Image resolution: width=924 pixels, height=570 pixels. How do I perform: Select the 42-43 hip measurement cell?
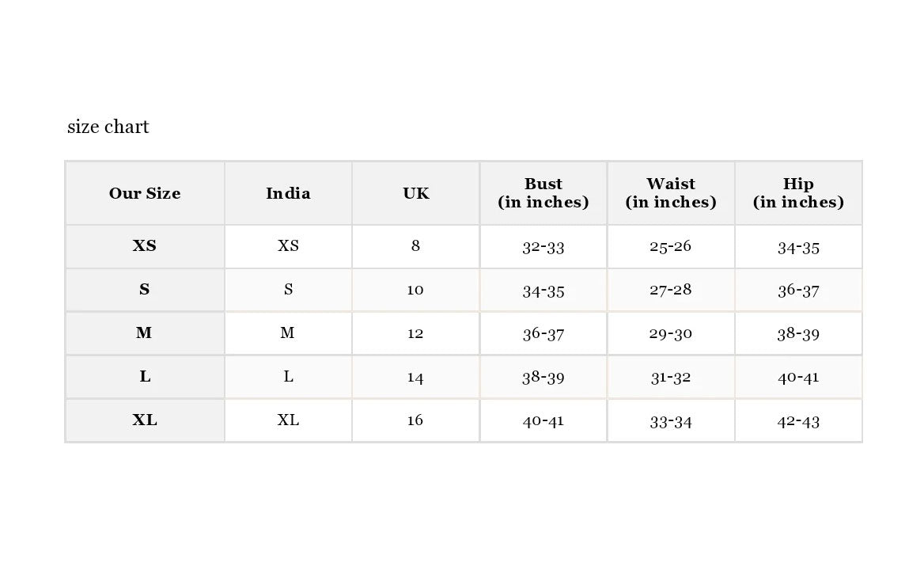(x=798, y=421)
